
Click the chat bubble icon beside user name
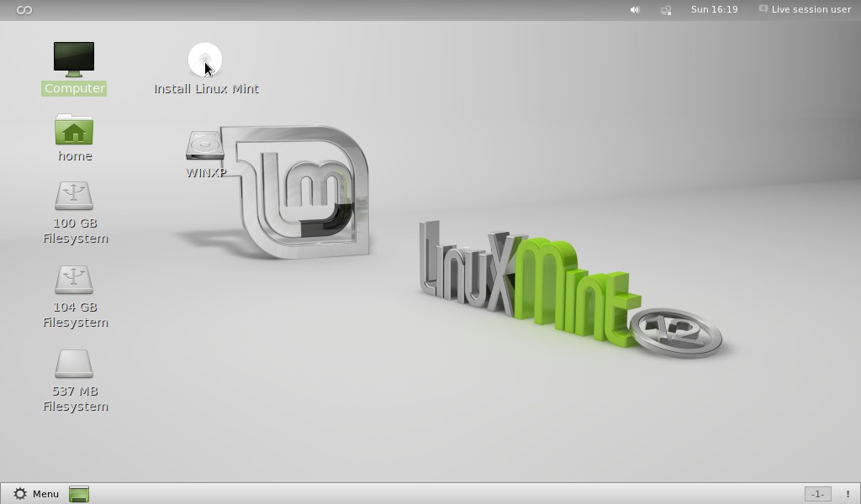pos(763,8)
